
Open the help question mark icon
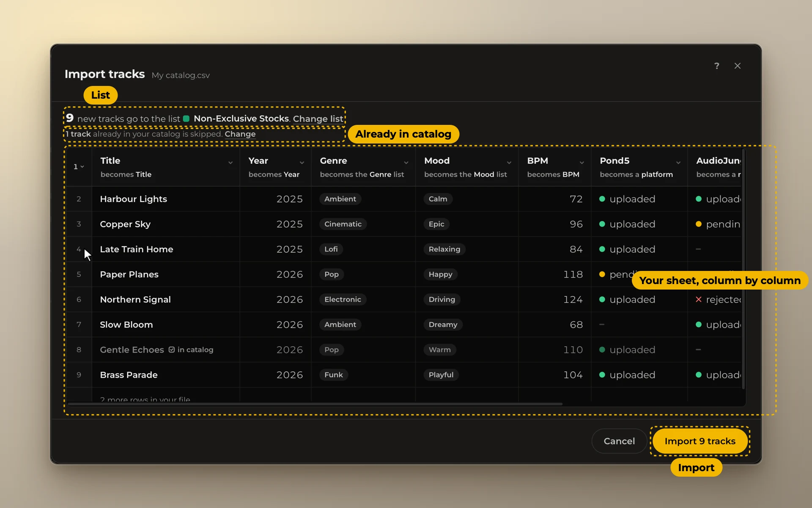pyautogui.click(x=716, y=66)
